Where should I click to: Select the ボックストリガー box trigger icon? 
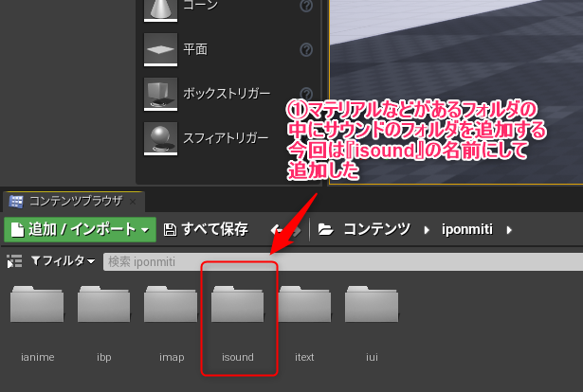159,94
